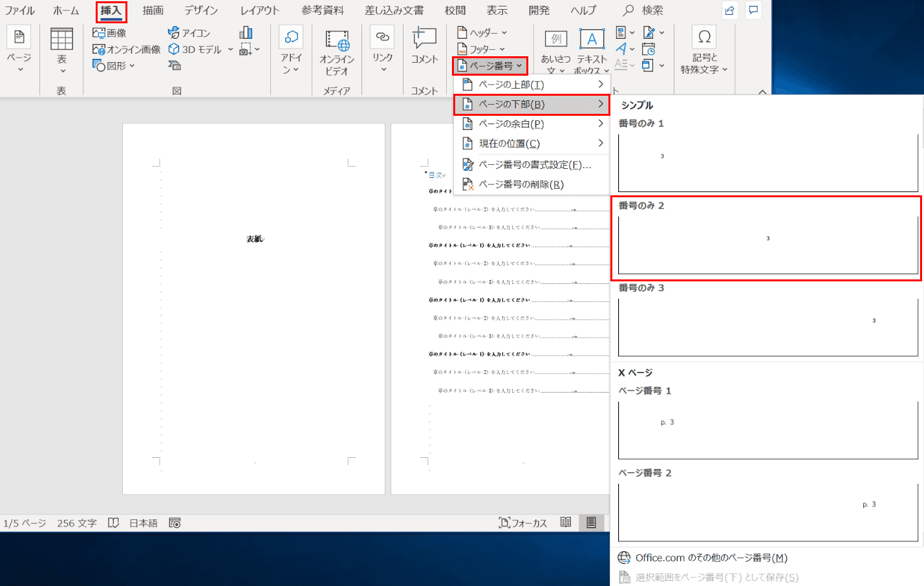Insert a chart (グラフ) icon

click(246, 32)
